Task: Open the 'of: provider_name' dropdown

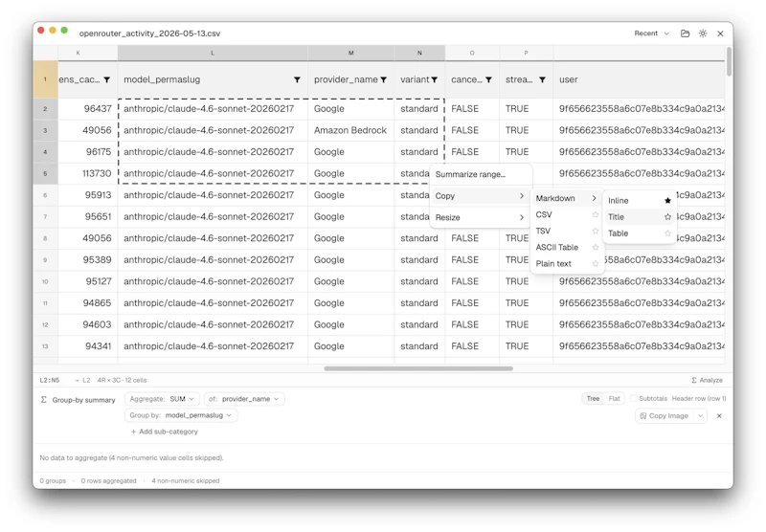Action: (244, 399)
